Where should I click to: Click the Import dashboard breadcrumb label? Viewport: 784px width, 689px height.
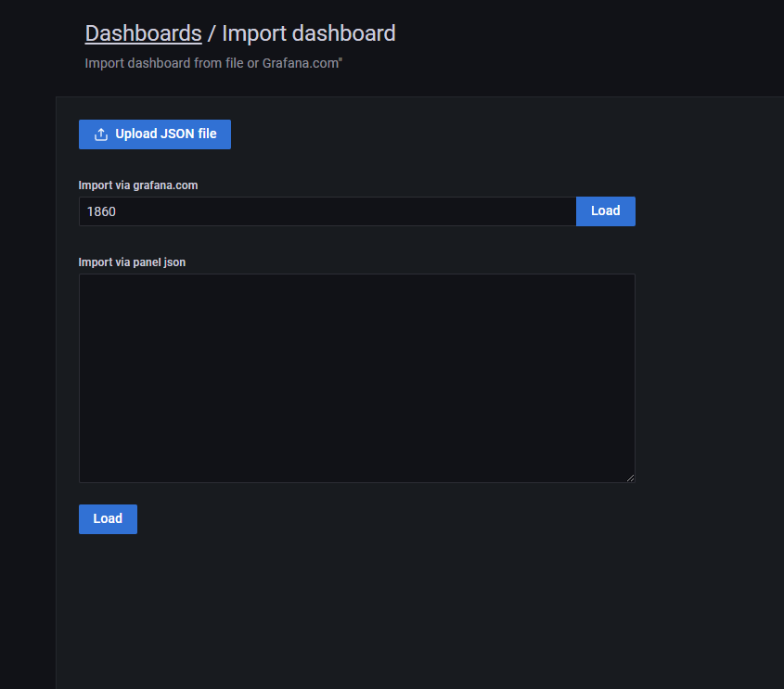point(308,33)
